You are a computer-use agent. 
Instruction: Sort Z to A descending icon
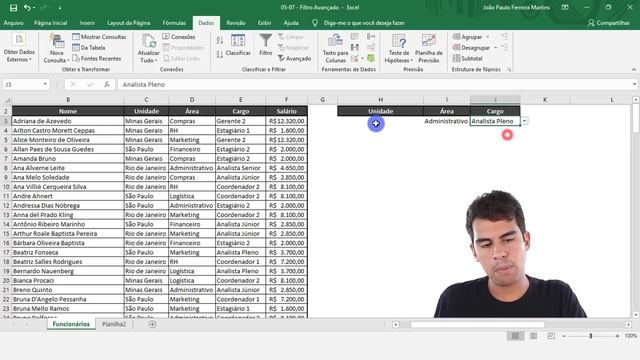(x=220, y=54)
